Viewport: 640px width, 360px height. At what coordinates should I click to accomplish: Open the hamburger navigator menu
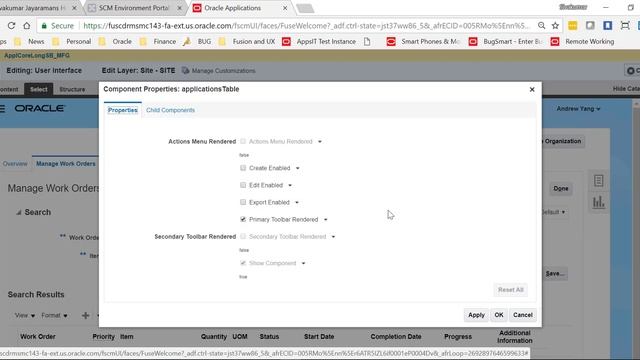[2, 109]
